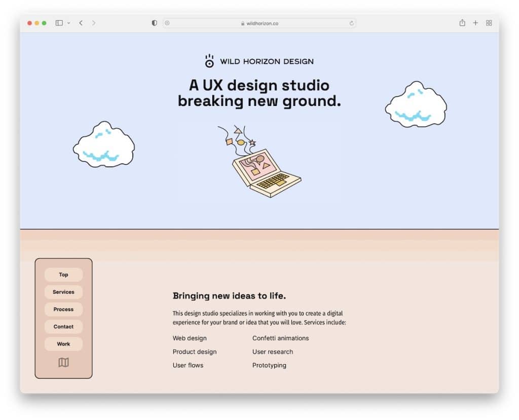
Task: Show tab overview grid icon
Action: click(x=489, y=23)
